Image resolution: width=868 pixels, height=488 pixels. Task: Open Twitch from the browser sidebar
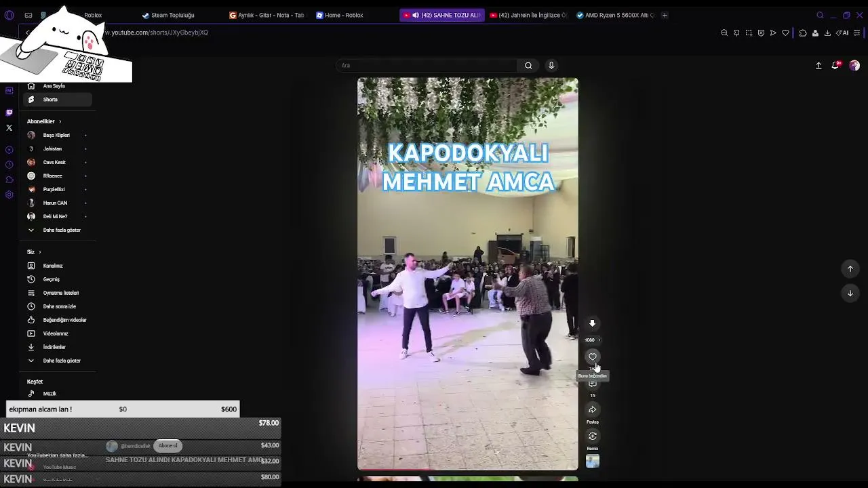9,113
